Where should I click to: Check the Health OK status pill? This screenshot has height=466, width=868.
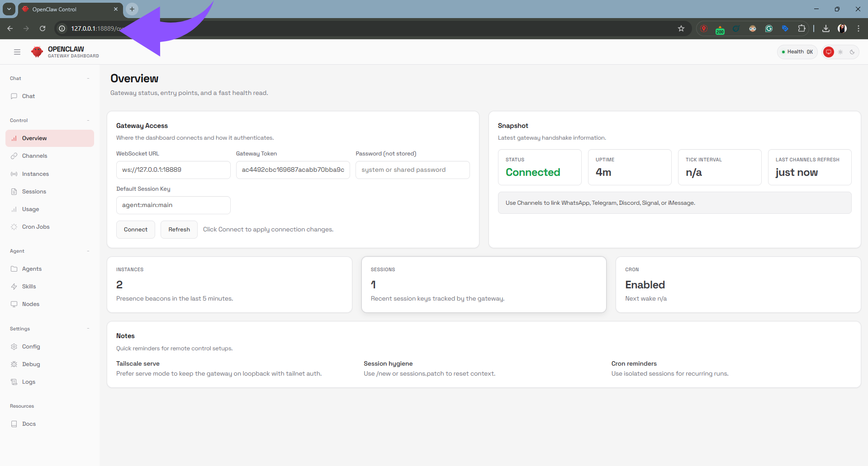point(797,52)
